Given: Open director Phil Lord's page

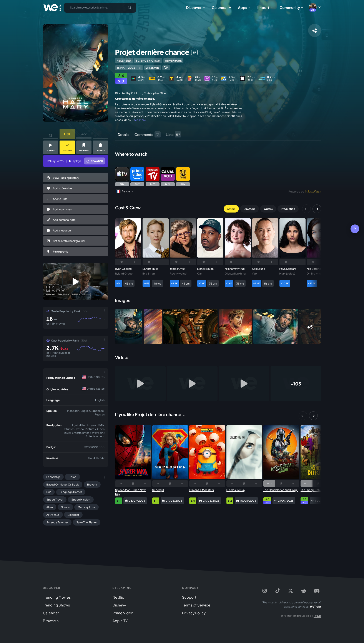Looking at the screenshot, I should click(136, 93).
